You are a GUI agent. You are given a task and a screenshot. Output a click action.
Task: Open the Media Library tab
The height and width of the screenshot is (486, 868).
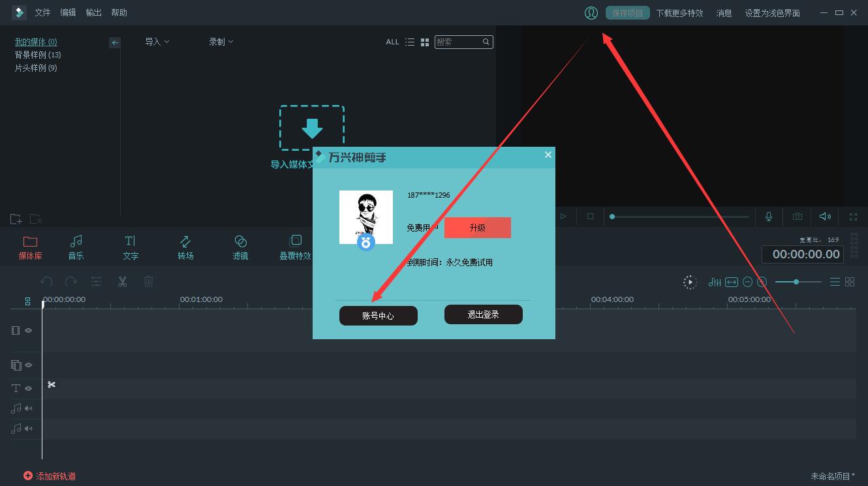pos(30,248)
